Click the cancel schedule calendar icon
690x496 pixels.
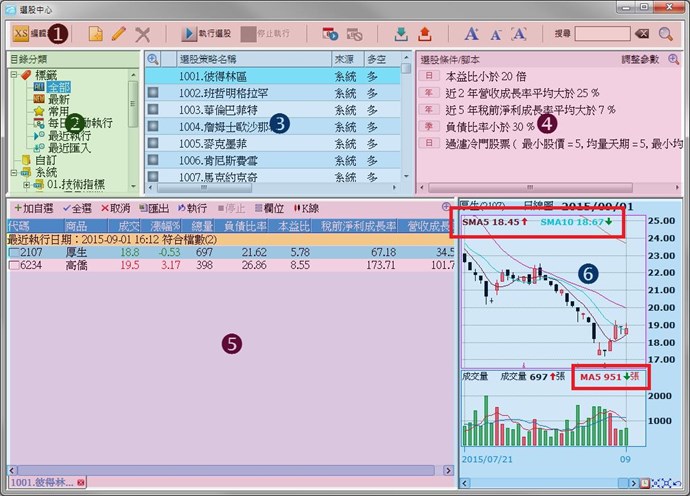tap(354, 34)
